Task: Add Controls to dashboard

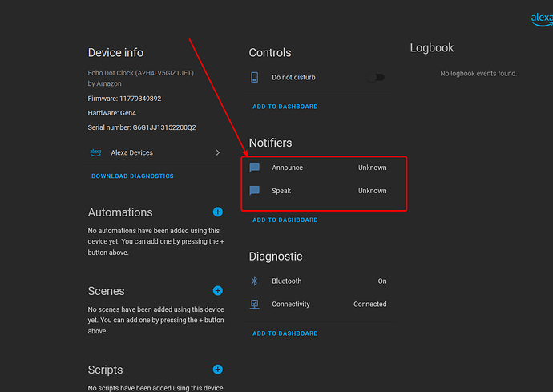Action: 285,107
